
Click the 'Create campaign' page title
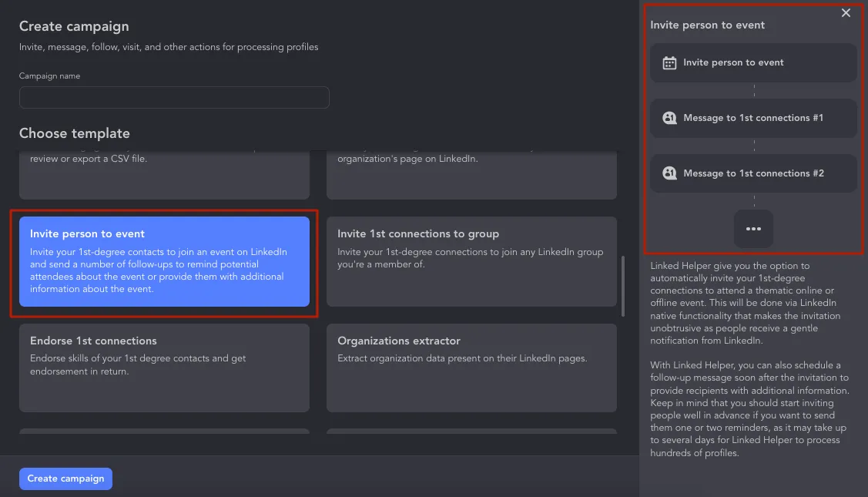tap(74, 26)
